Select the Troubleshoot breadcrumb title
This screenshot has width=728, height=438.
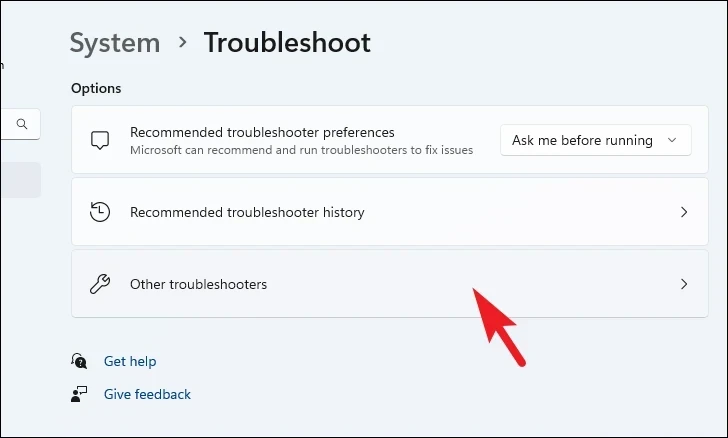click(x=287, y=43)
